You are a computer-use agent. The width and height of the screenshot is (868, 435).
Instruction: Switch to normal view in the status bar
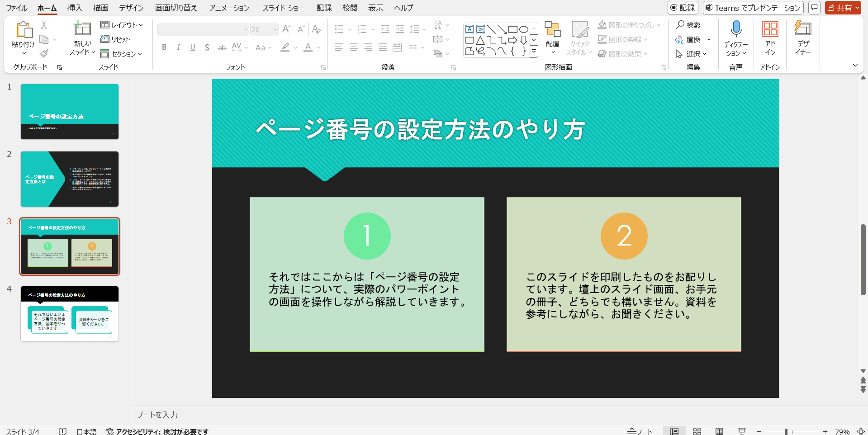pos(674,431)
